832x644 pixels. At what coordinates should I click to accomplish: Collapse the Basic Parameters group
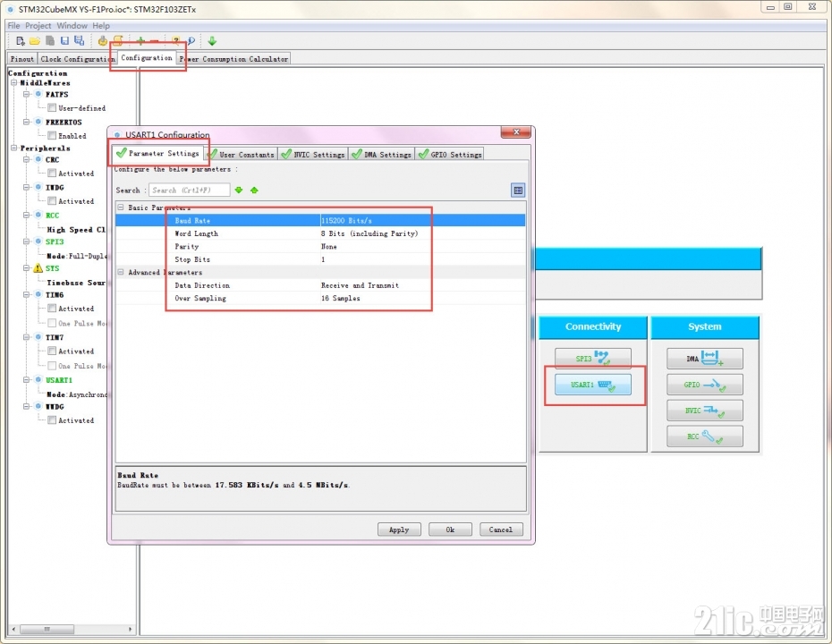[x=121, y=207]
